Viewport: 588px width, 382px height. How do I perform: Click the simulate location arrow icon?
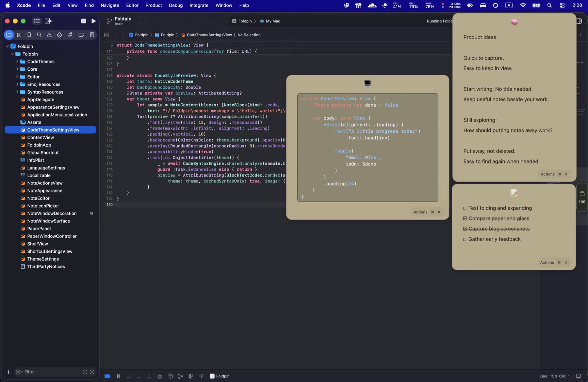click(201, 376)
